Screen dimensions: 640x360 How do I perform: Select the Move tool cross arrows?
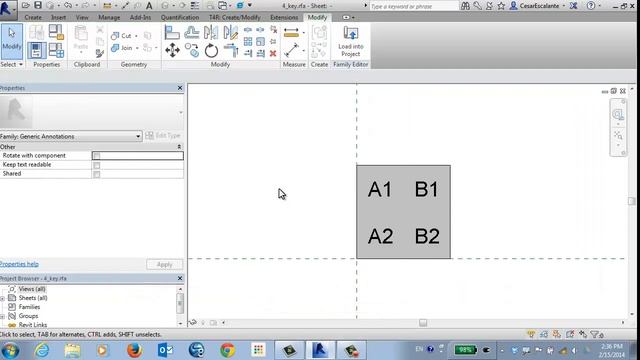click(172, 51)
